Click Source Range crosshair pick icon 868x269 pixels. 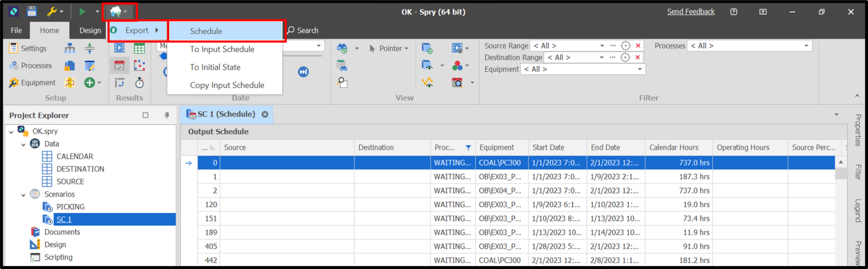tap(625, 46)
